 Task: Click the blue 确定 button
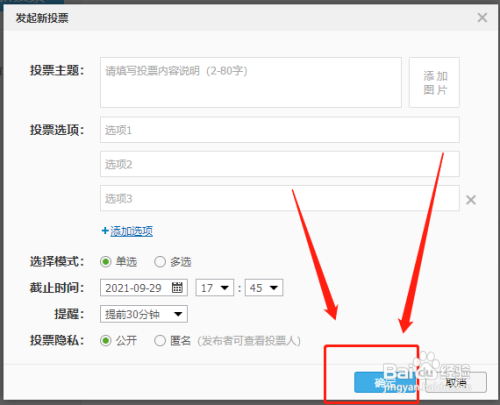[385, 382]
